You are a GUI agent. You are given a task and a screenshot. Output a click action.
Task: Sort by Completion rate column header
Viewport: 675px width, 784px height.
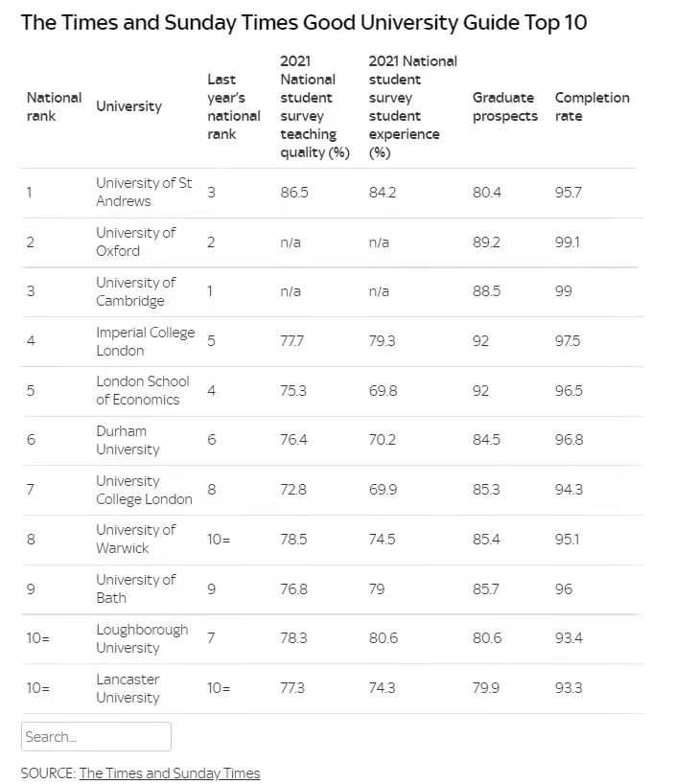592,106
